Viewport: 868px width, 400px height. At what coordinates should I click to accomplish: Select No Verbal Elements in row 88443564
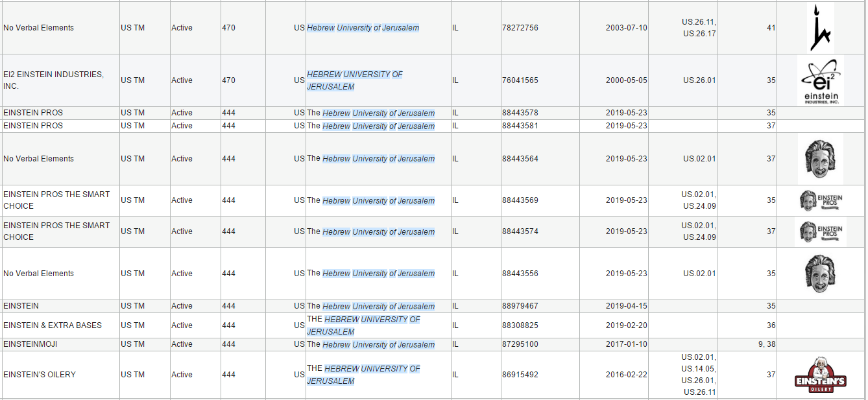[x=39, y=159]
